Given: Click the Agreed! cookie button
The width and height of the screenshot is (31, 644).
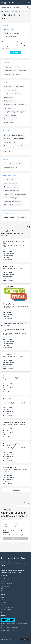Looking at the screenshot, I should click(15, 53).
